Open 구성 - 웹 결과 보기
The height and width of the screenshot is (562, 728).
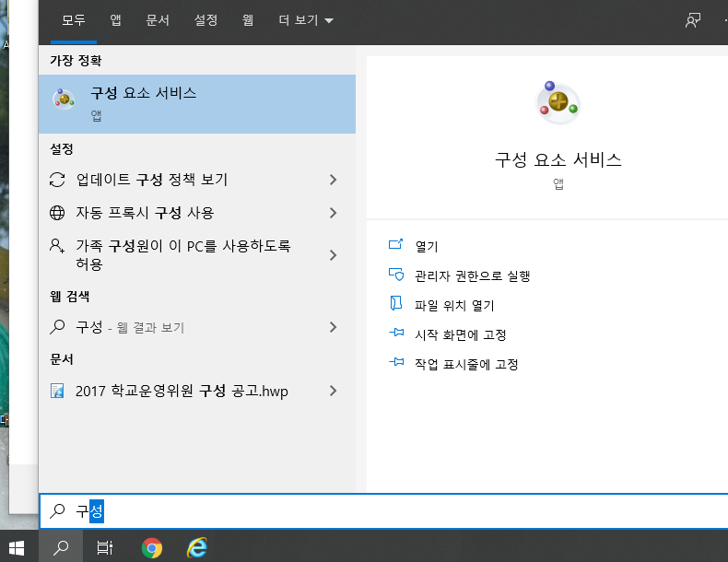click(x=197, y=327)
